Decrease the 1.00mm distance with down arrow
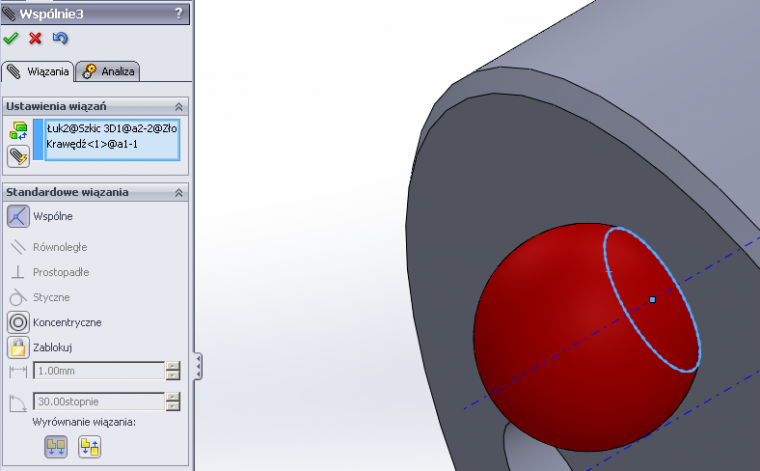This screenshot has height=471, width=760. 173,376
